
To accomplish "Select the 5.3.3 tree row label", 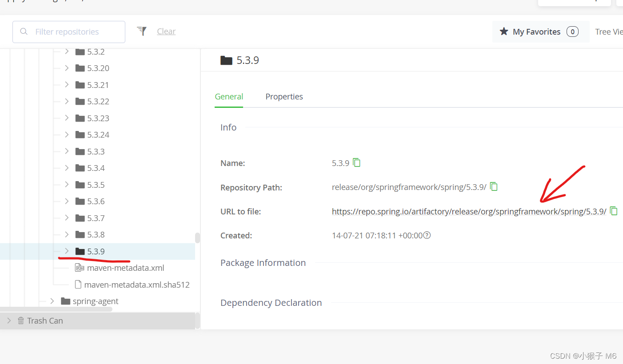I will [x=96, y=151].
